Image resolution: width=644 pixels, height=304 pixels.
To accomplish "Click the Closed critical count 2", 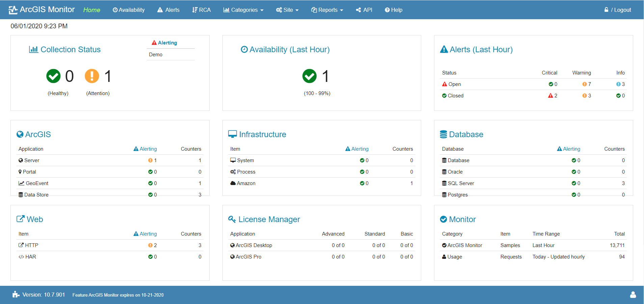I will (553, 96).
